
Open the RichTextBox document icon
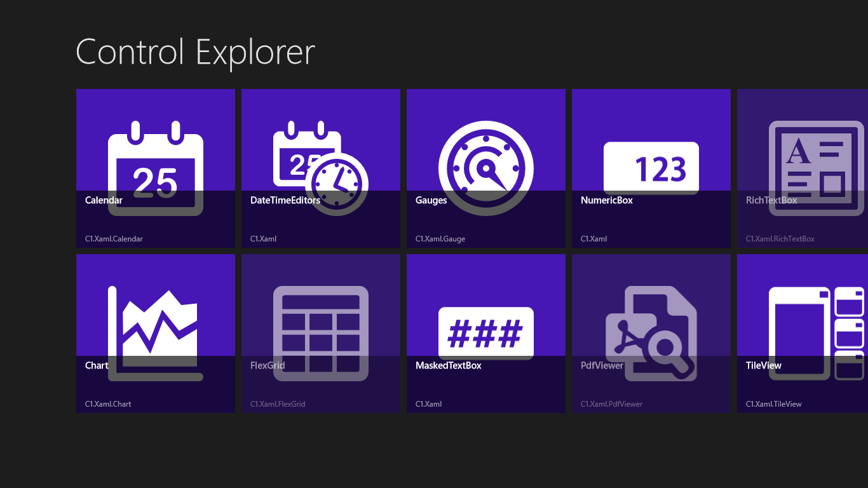817,168
